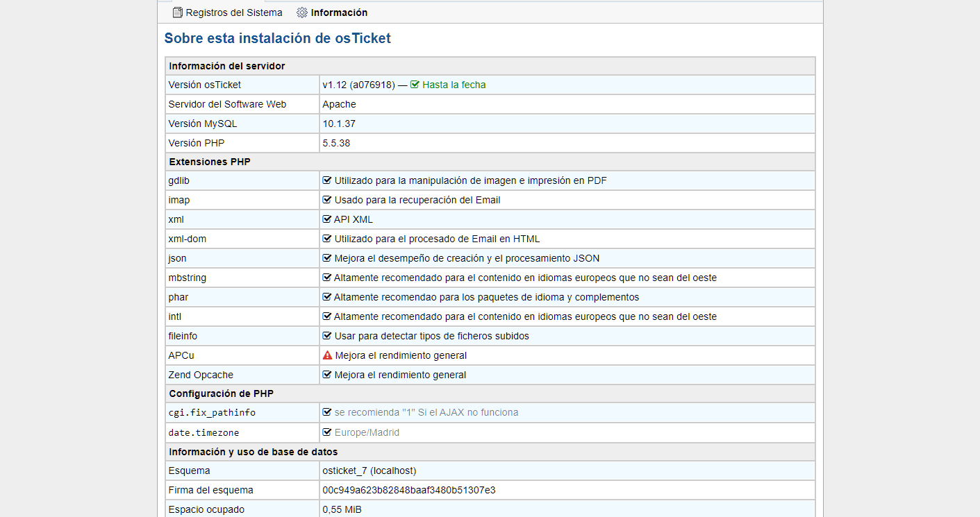The image size is (980, 517).
Task: Click the Espacio ocupado value 0,55 MiB
Action: pyautogui.click(x=342, y=509)
